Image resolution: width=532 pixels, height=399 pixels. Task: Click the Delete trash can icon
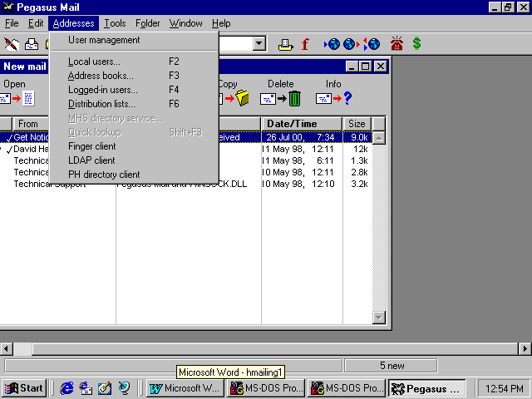(281, 99)
